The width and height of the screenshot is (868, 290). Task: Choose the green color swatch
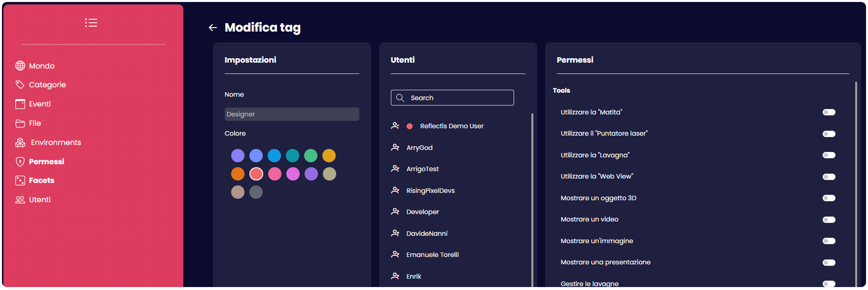click(311, 156)
